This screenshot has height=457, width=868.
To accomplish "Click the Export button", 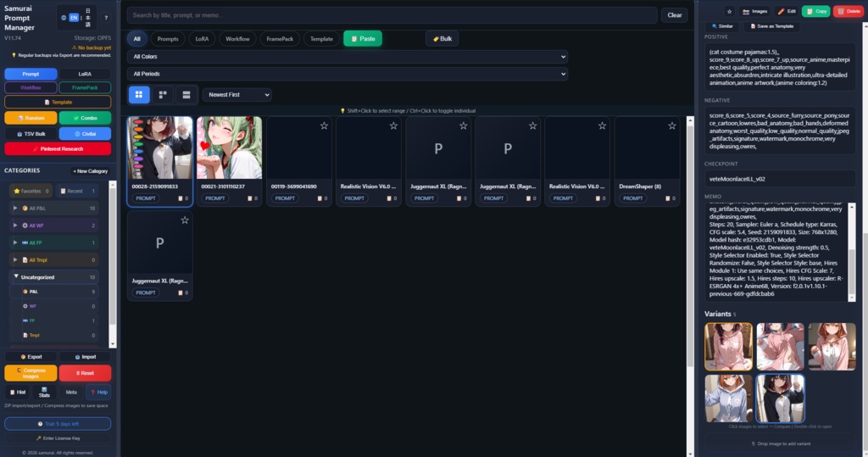I will (31, 357).
